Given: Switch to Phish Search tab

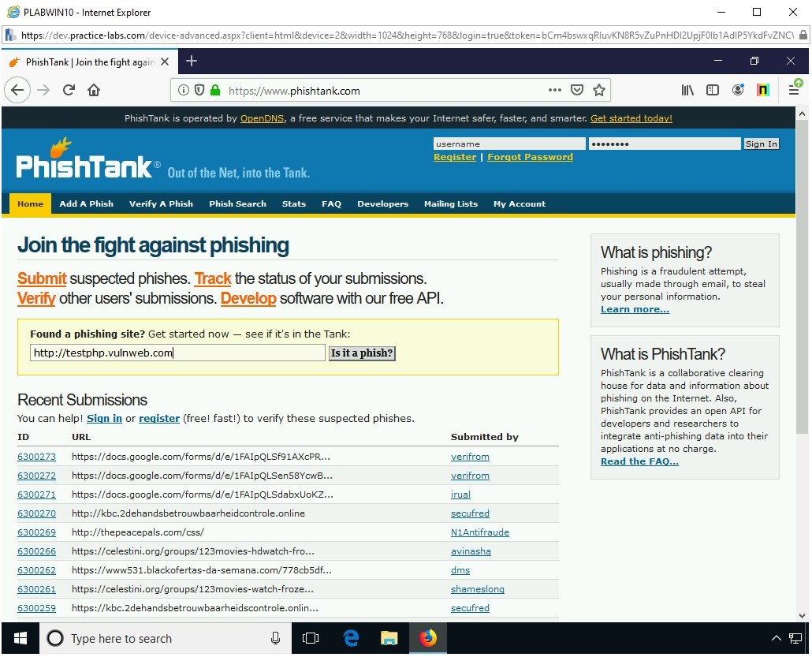Looking at the screenshot, I should tap(237, 203).
